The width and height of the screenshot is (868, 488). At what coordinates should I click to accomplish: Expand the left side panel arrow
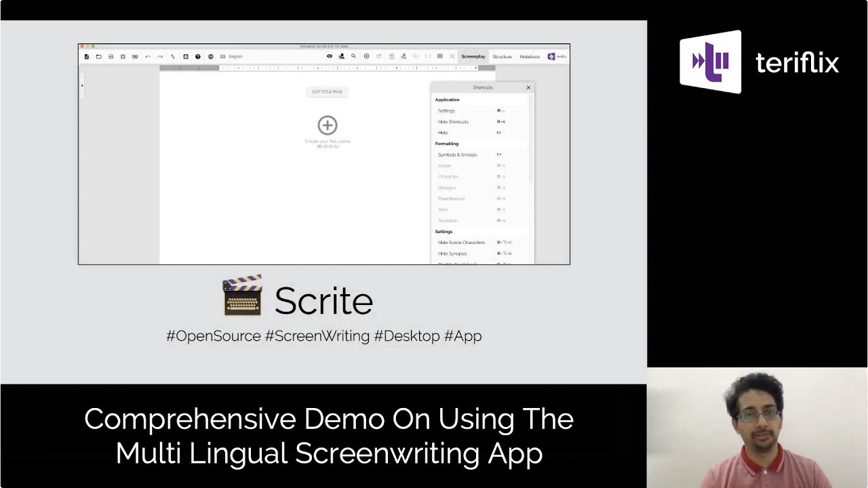[x=82, y=85]
